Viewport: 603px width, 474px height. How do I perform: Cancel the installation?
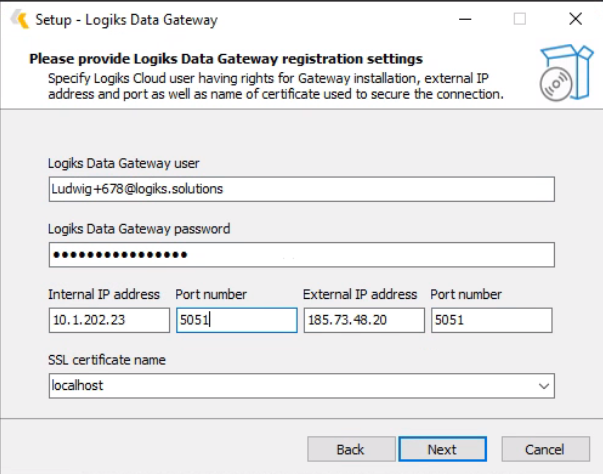(545, 449)
